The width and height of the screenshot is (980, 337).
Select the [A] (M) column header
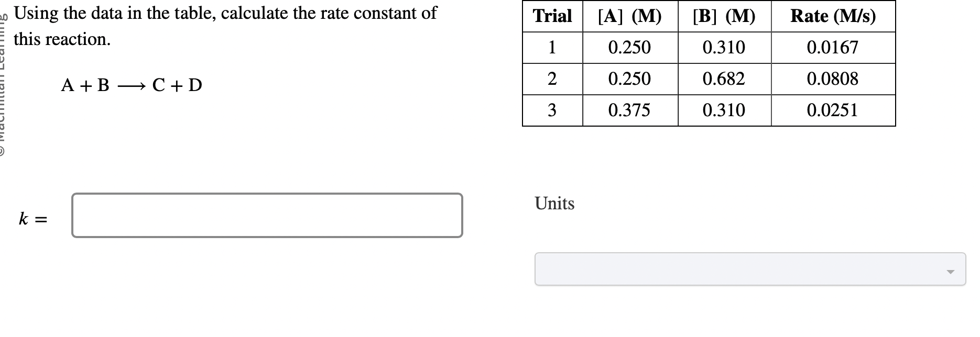tap(629, 17)
